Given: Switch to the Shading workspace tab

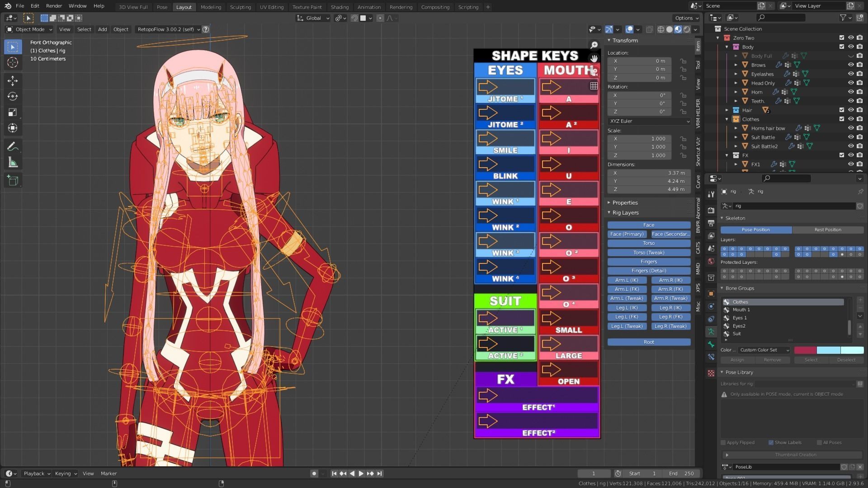Looking at the screenshot, I should click(340, 7).
